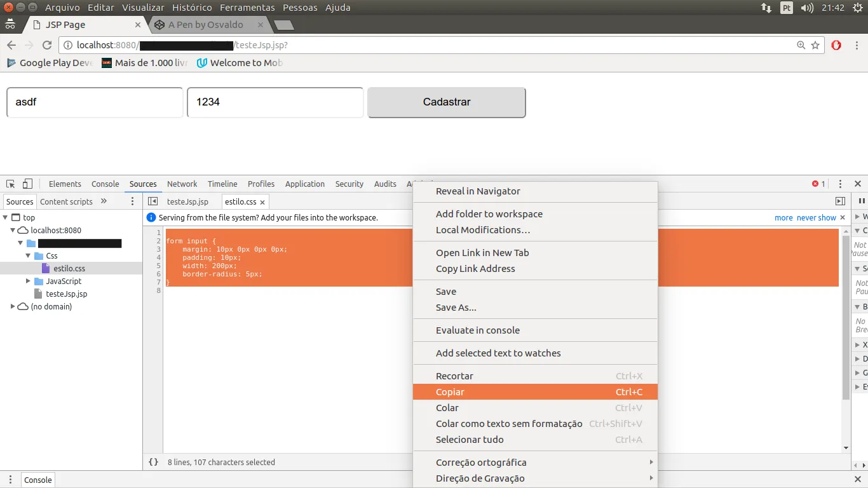The height and width of the screenshot is (488, 868).
Task: Toggle the navigator sidebar panel icon
Action: (x=153, y=201)
